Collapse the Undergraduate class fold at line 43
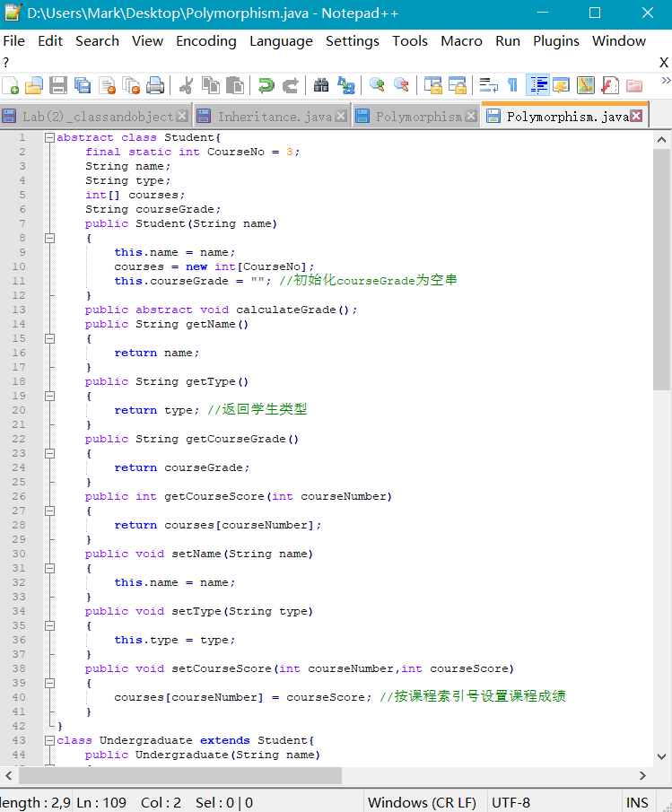672x812 pixels. [x=49, y=740]
